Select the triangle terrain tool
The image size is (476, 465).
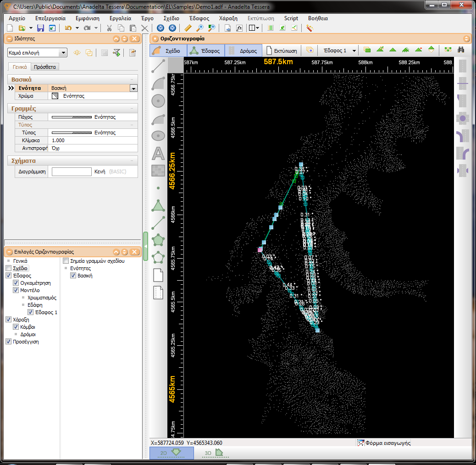pyautogui.click(x=158, y=205)
